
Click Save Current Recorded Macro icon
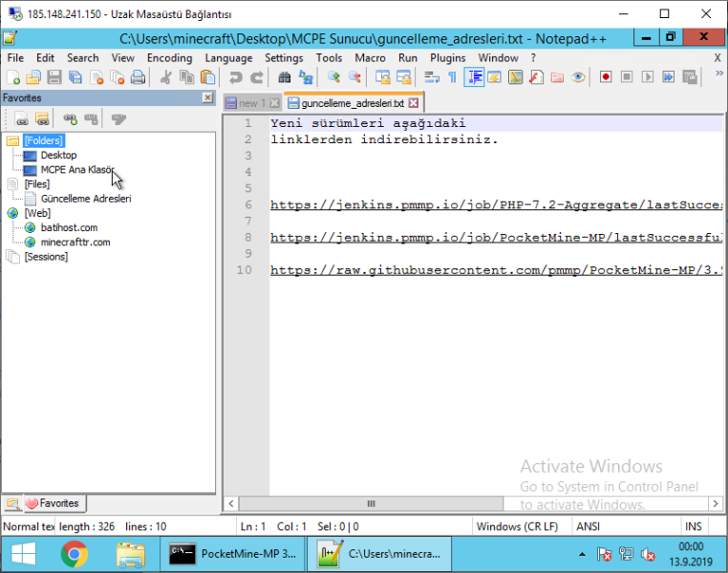tap(690, 77)
